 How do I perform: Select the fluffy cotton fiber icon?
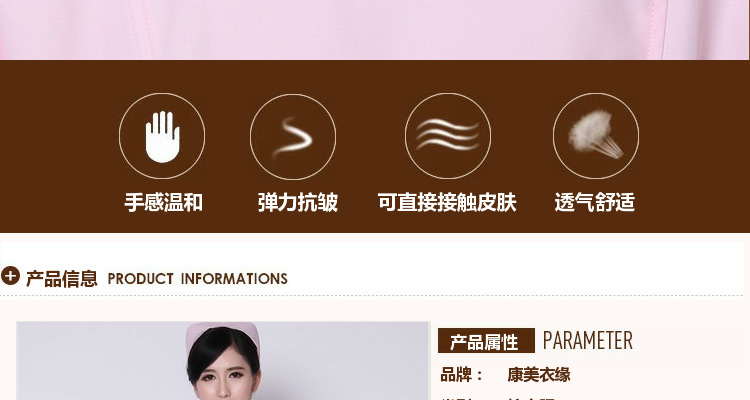(596, 134)
